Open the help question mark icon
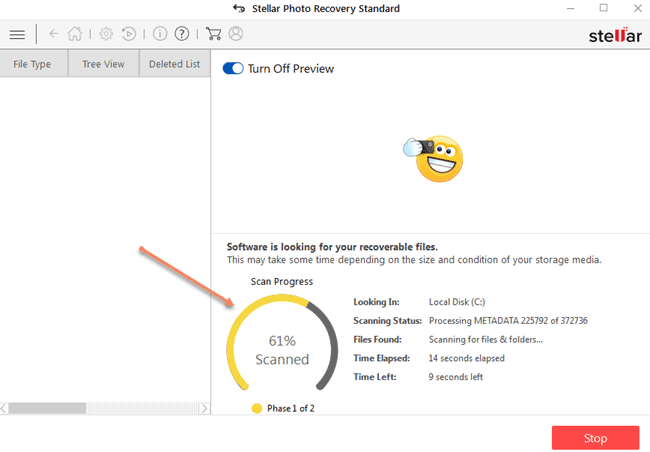The width and height of the screenshot is (650, 452). point(182,34)
